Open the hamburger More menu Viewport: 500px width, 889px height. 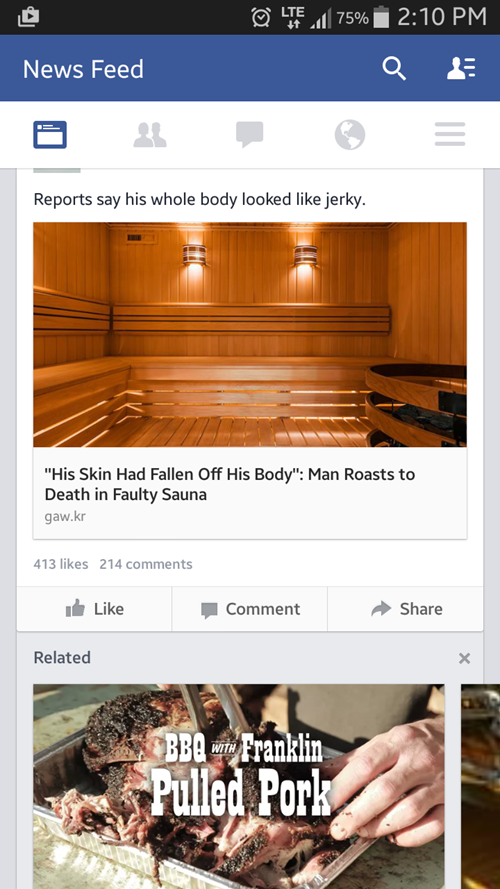450,135
